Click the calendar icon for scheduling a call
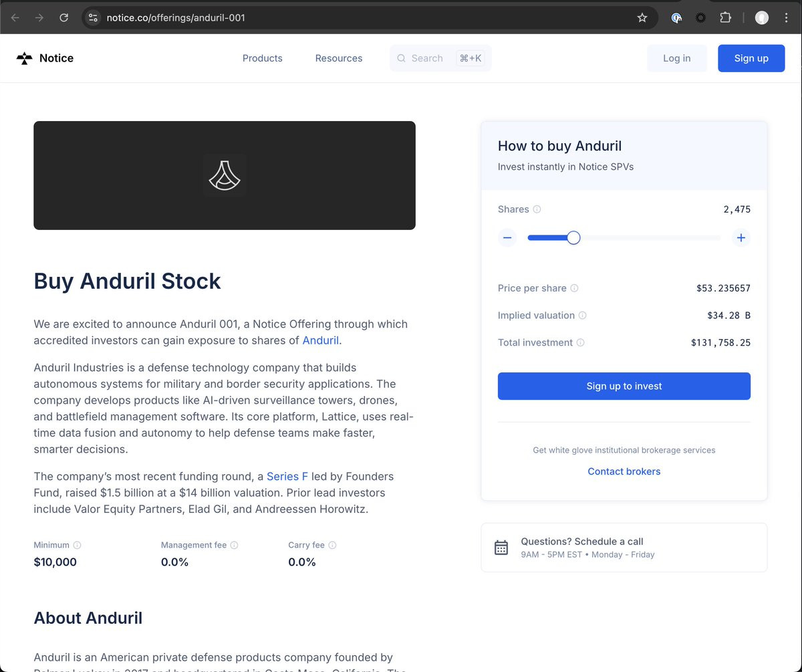Image resolution: width=802 pixels, height=672 pixels. pos(501,548)
